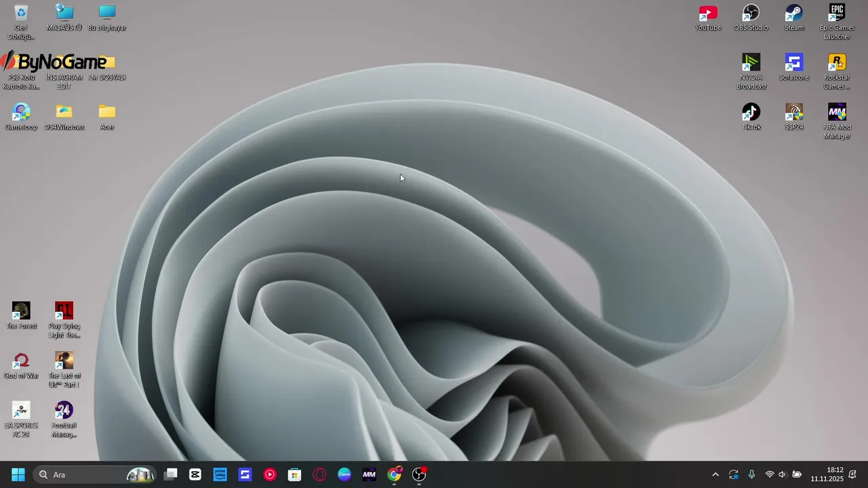Click the sync status tray icon

[734, 474]
